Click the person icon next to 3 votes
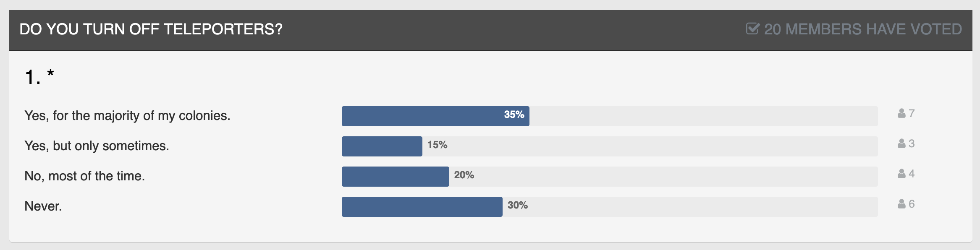 click(x=901, y=143)
